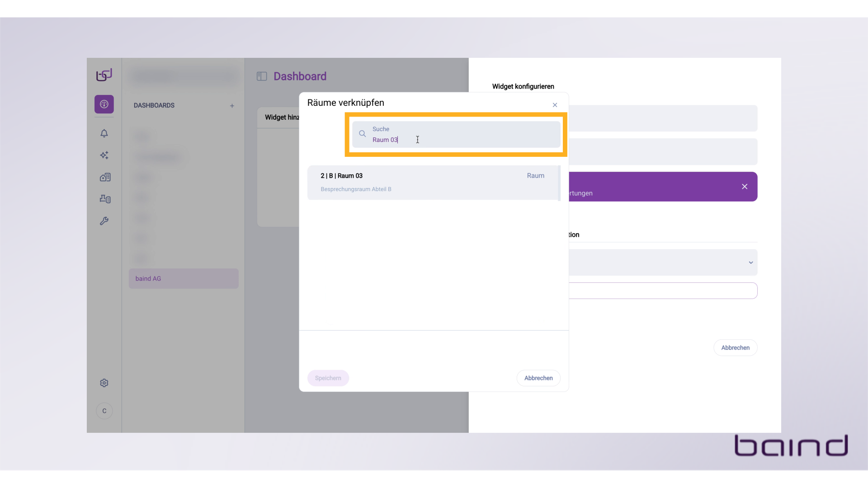
Task: Click the Speichern button
Action: (328, 378)
